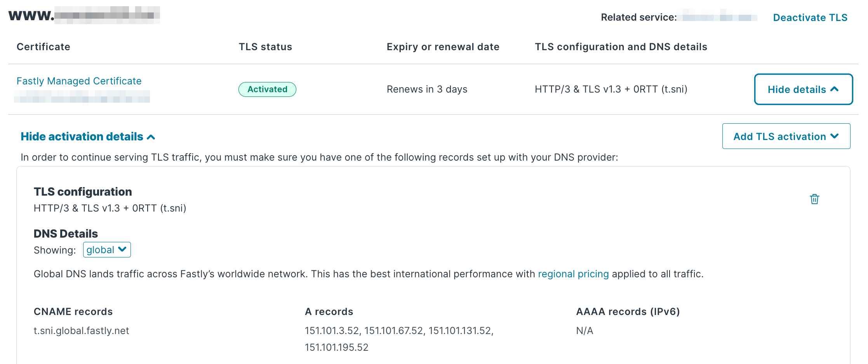Click TLS configuration and DNS details header
This screenshot has height=364, width=868.
click(621, 47)
